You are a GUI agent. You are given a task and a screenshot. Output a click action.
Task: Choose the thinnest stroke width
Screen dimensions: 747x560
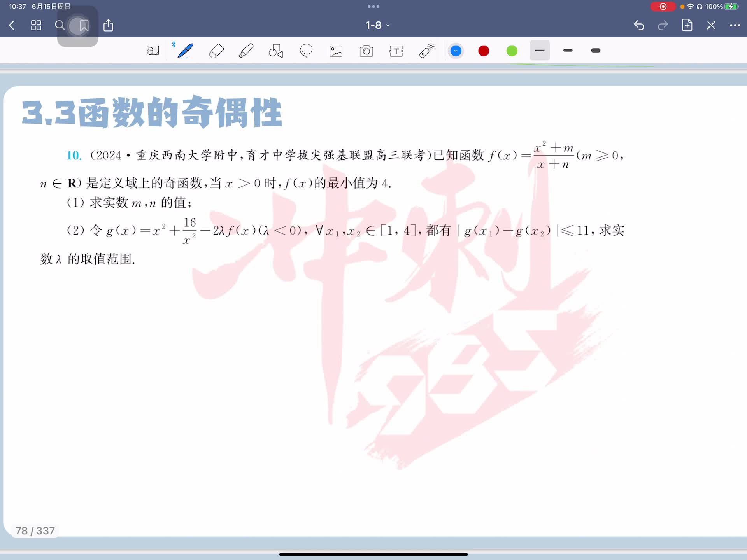[x=540, y=51]
